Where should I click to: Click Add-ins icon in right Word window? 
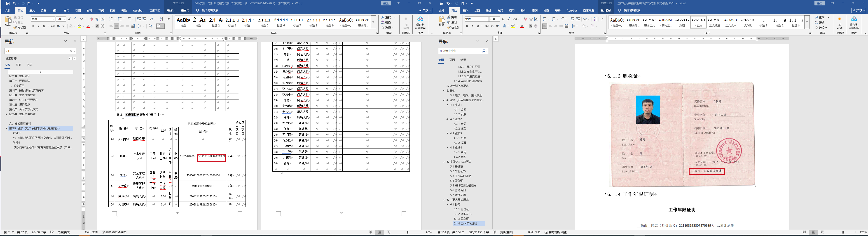(x=839, y=23)
